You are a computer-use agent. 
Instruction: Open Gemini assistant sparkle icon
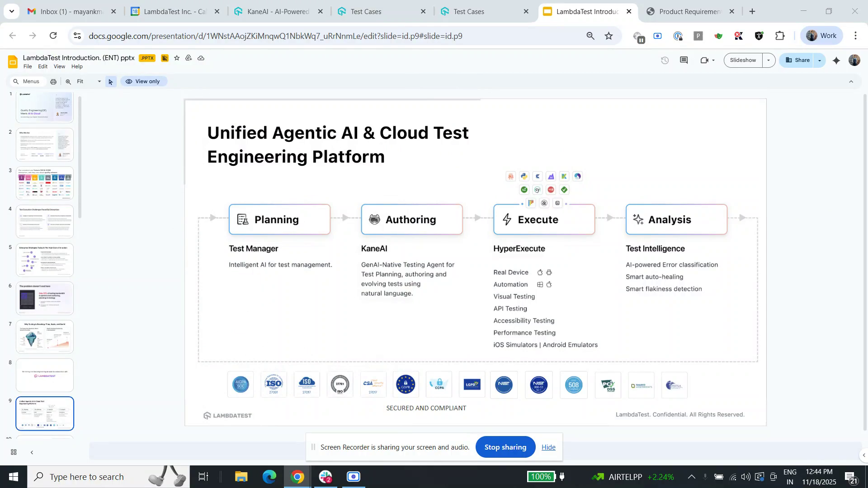click(x=836, y=60)
